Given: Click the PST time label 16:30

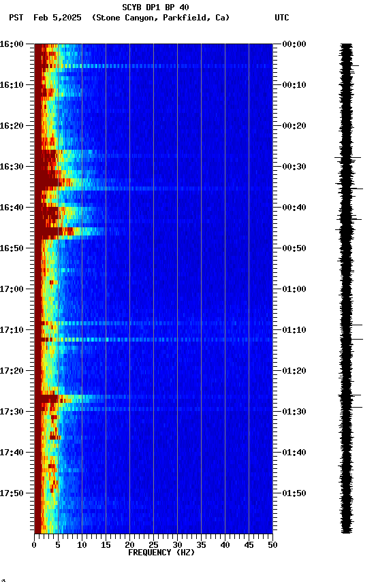Looking at the screenshot, I should click(12, 167).
